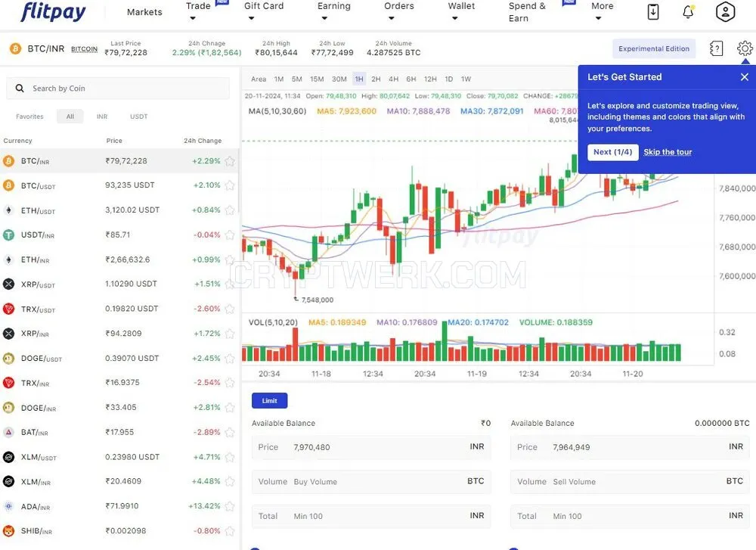Image resolution: width=756 pixels, height=550 pixels.
Task: Click the ETH/INR Ethereum coin icon
Action: (x=8, y=259)
